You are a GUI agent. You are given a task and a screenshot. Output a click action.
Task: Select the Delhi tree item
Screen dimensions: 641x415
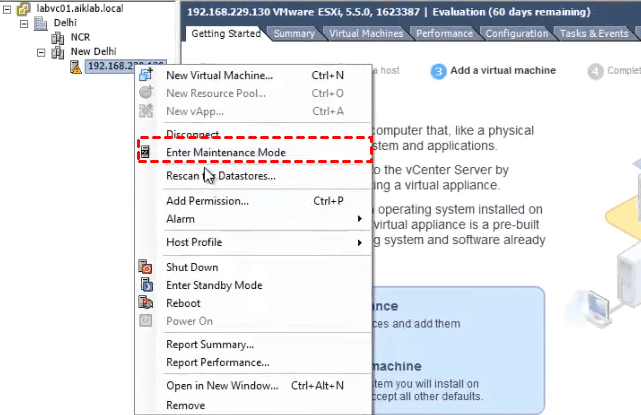coord(65,22)
